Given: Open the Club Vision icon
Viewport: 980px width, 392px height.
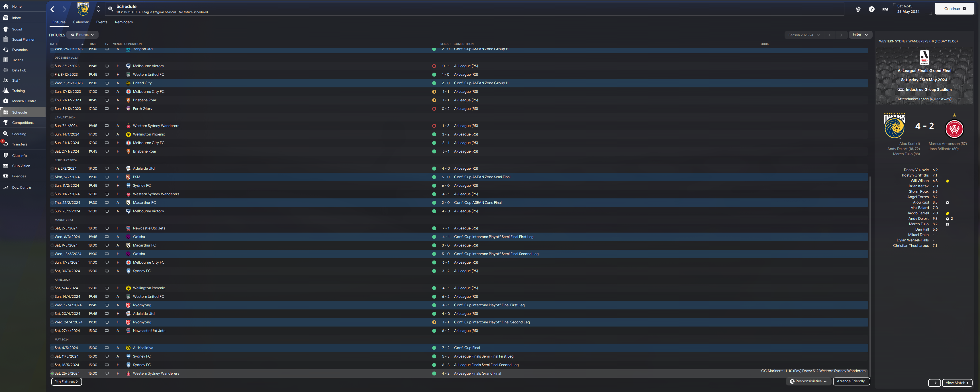Looking at the screenshot, I should 6,166.
